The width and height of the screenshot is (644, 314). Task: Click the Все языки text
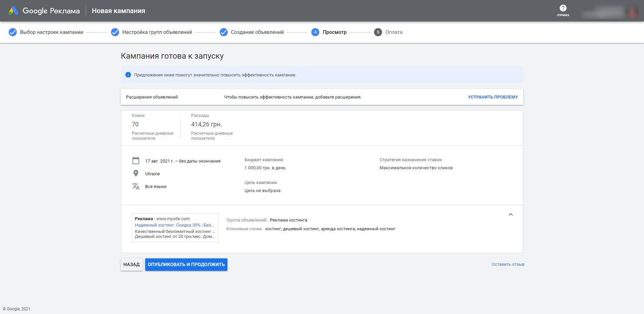(156, 187)
